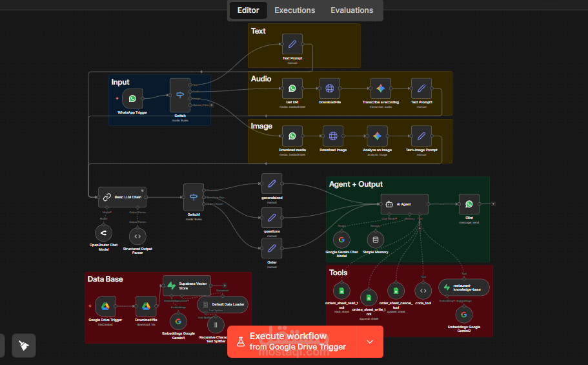Open the Download file Drive node
Viewport: 588px width, 365px height.
coord(146,306)
